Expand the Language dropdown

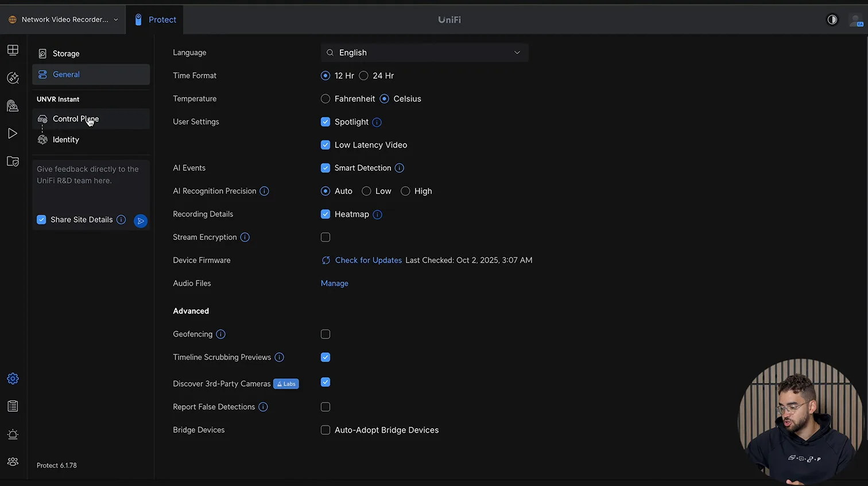(424, 53)
